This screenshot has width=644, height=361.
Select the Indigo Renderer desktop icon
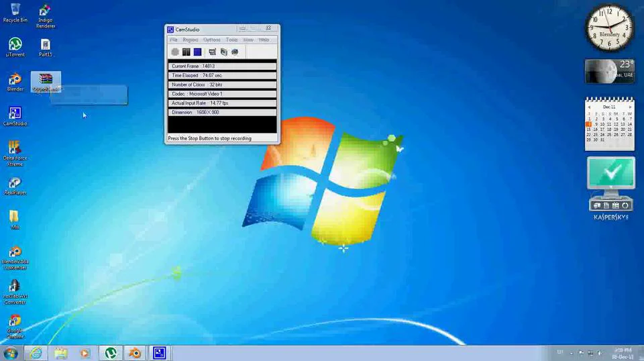point(45,15)
